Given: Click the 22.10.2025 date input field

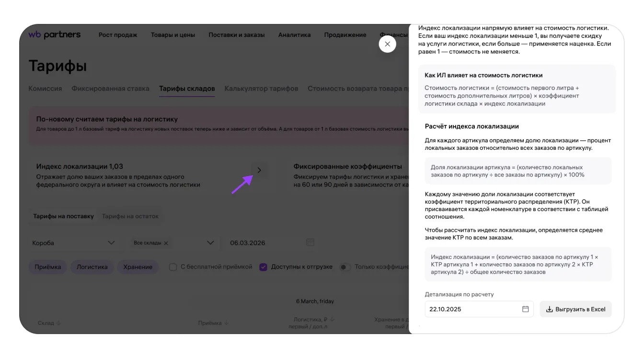Looking at the screenshot, I should pyautogui.click(x=472, y=309).
